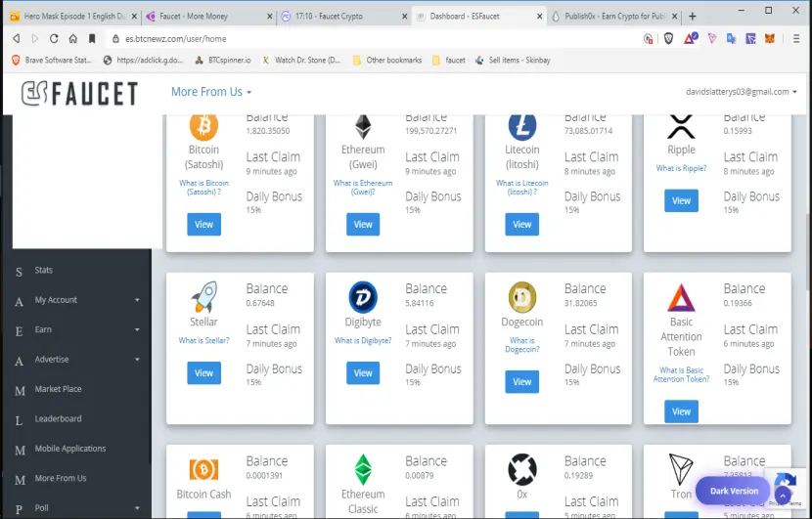Click the Bitcoin Cash logo
This screenshot has width=812, height=519.
(x=203, y=470)
